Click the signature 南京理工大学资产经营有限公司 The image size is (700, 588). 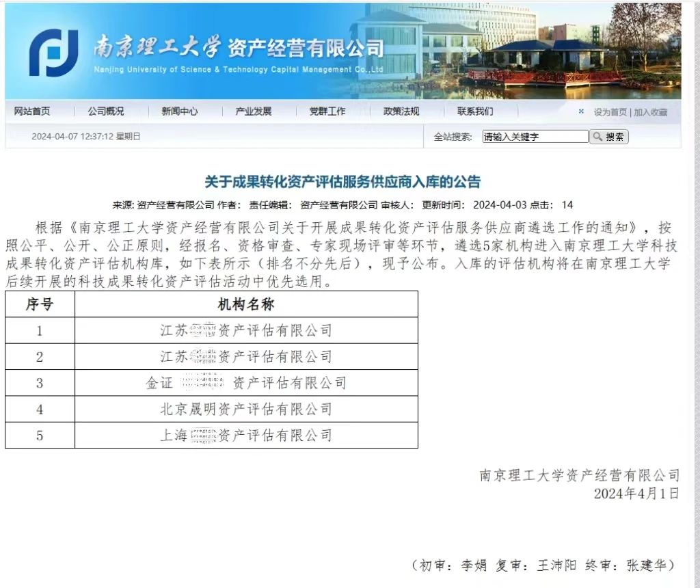[580, 475]
